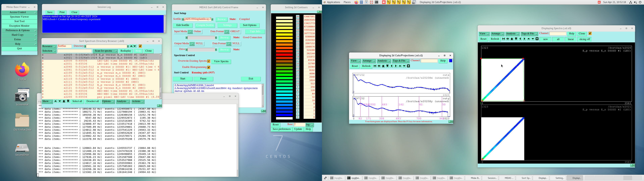Toggle orange checkbox next to Clone in Displaying Spectra
The height and width of the screenshot is (181, 644).
[x=590, y=34]
